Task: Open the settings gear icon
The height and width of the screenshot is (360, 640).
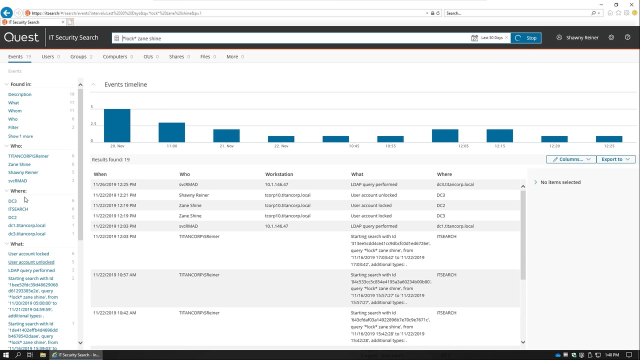Action: 611,38
